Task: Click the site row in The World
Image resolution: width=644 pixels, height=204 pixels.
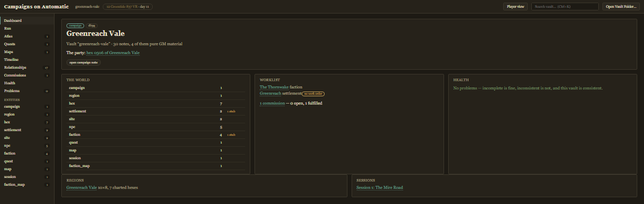Action: coord(156,119)
